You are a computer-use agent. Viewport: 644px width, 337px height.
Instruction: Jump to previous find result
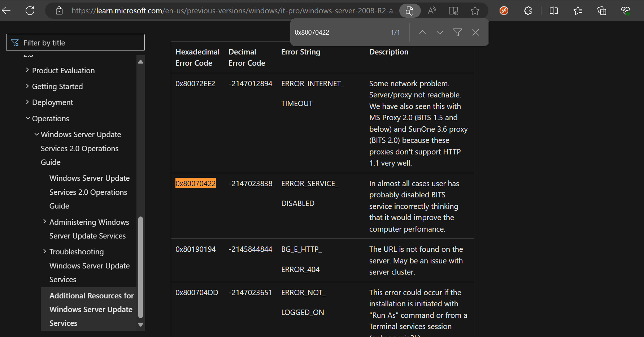click(422, 32)
